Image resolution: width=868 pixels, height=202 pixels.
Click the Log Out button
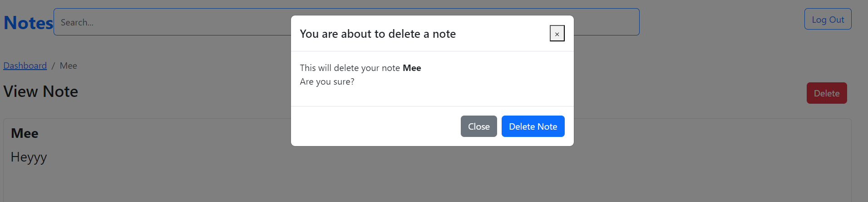828,19
